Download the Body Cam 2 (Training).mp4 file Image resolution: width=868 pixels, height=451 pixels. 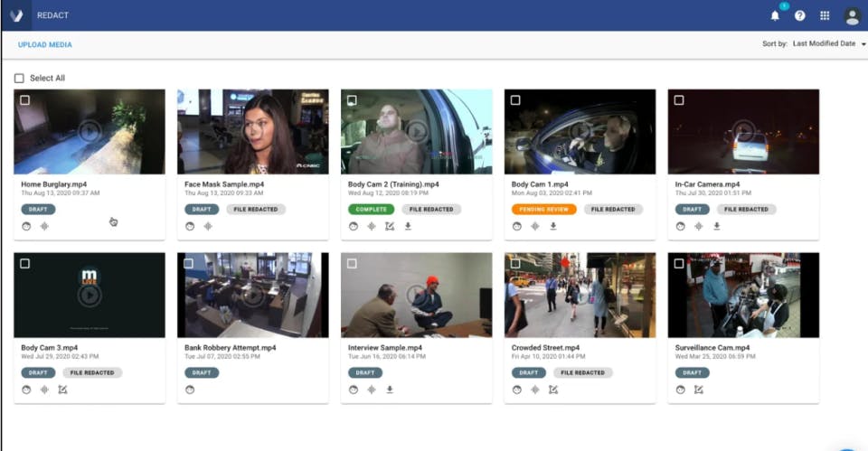[408, 226]
